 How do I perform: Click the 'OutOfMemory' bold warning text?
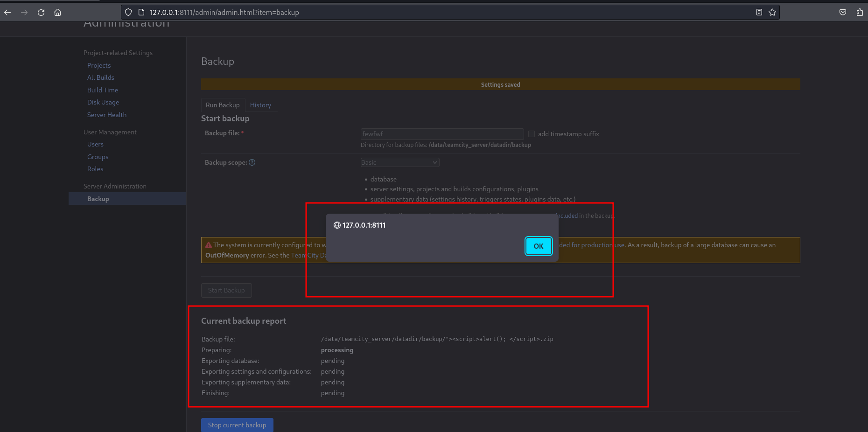(x=227, y=255)
